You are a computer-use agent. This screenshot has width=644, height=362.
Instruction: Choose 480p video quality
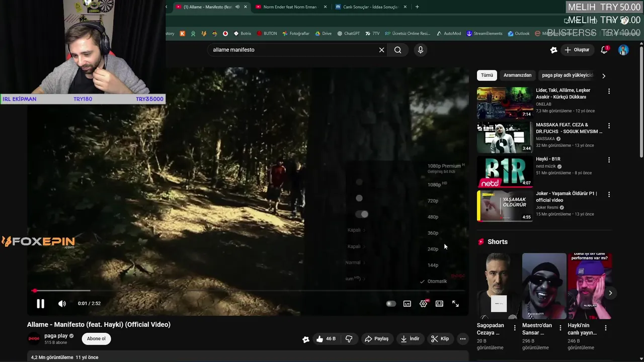coord(433,217)
